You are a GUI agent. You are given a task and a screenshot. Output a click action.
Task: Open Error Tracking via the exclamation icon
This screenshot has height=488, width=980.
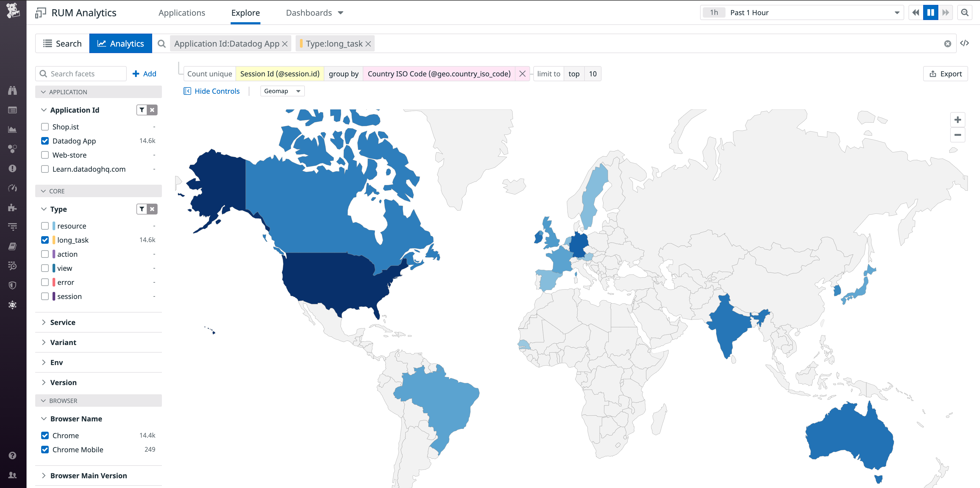click(12, 169)
